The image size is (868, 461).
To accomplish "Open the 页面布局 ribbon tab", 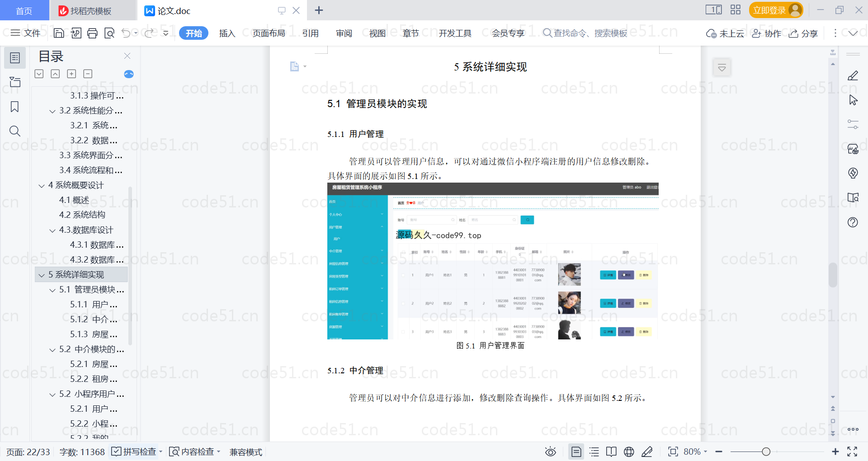I will [x=269, y=33].
